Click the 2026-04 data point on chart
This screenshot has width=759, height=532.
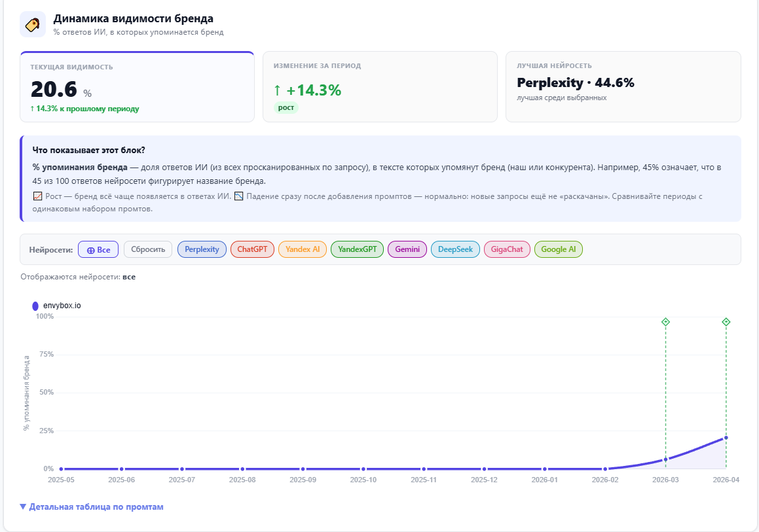tap(726, 438)
